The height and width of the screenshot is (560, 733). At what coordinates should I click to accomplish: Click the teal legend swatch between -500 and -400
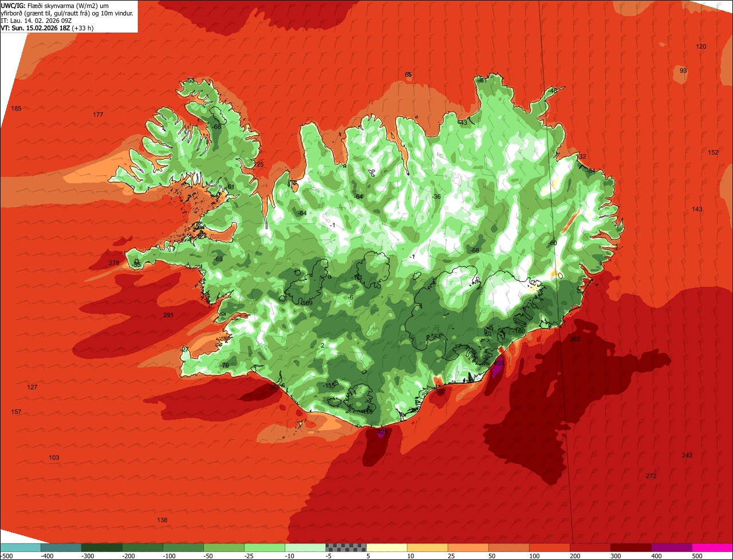click(x=21, y=547)
